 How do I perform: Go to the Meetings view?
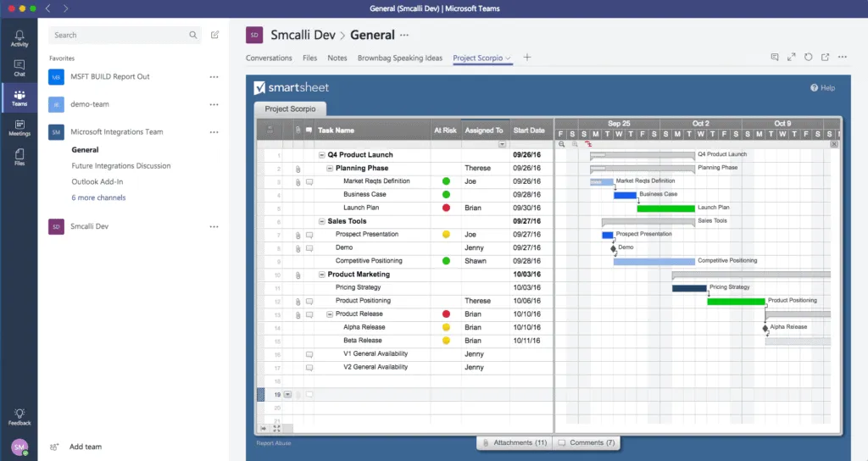pos(19,127)
